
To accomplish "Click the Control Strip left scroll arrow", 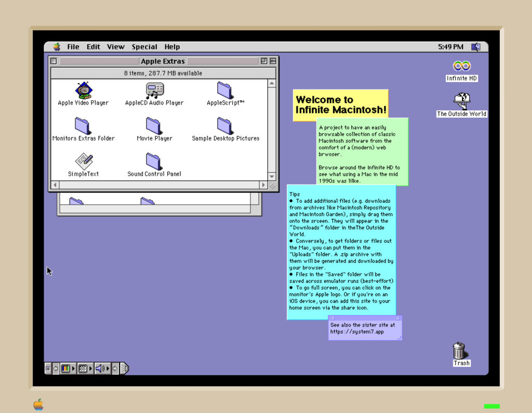I will coord(56,368).
